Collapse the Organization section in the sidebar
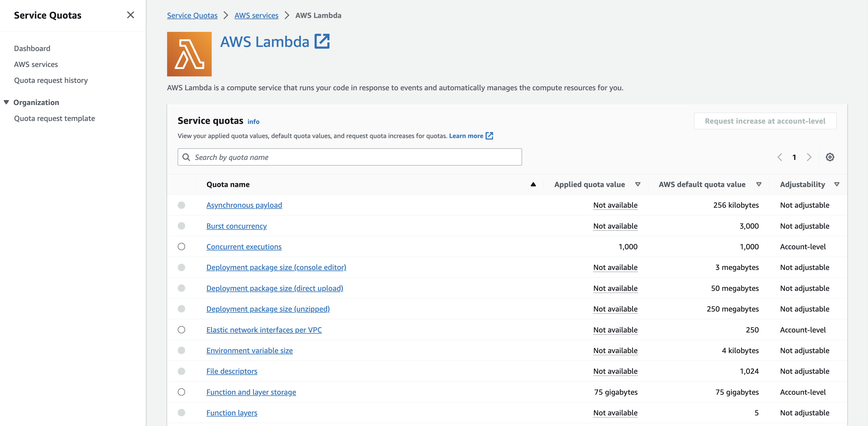868x426 pixels. [x=6, y=102]
